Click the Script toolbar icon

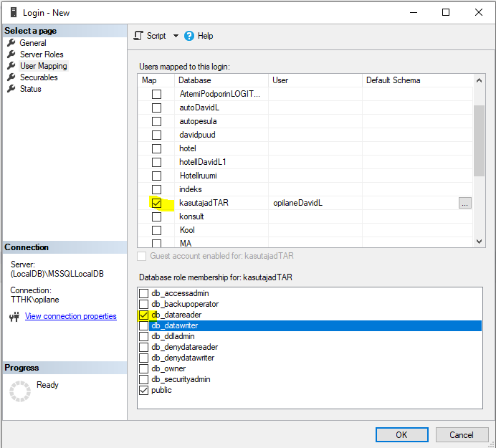click(x=139, y=36)
